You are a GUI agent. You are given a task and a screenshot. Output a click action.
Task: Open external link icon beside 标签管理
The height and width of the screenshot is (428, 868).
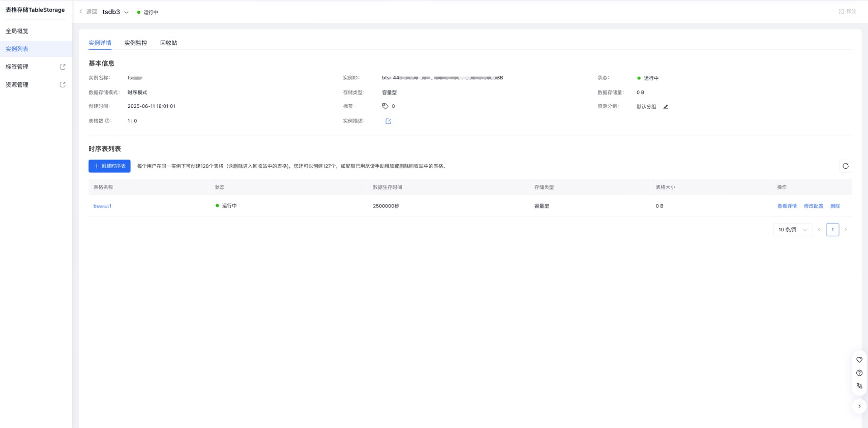tap(63, 67)
